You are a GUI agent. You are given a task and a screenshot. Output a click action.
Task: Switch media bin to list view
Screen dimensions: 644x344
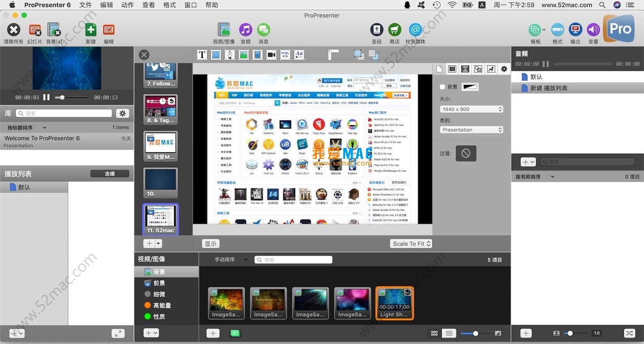tap(449, 333)
